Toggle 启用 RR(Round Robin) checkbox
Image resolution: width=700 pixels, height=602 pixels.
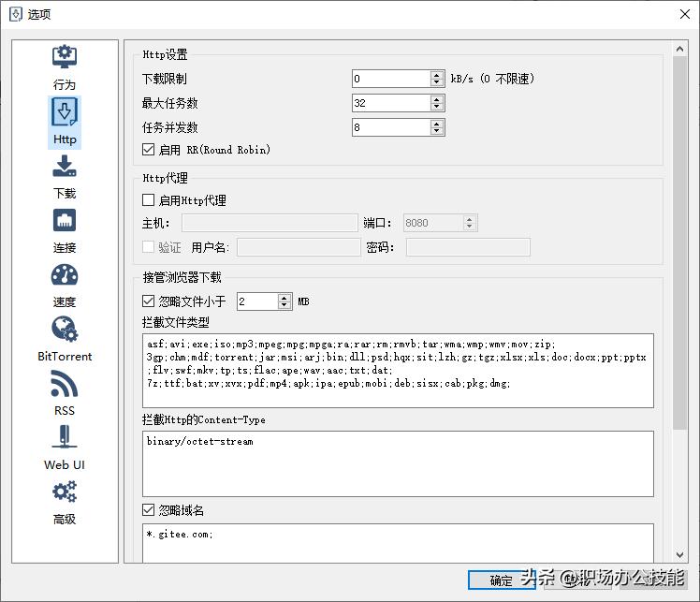coord(148,150)
